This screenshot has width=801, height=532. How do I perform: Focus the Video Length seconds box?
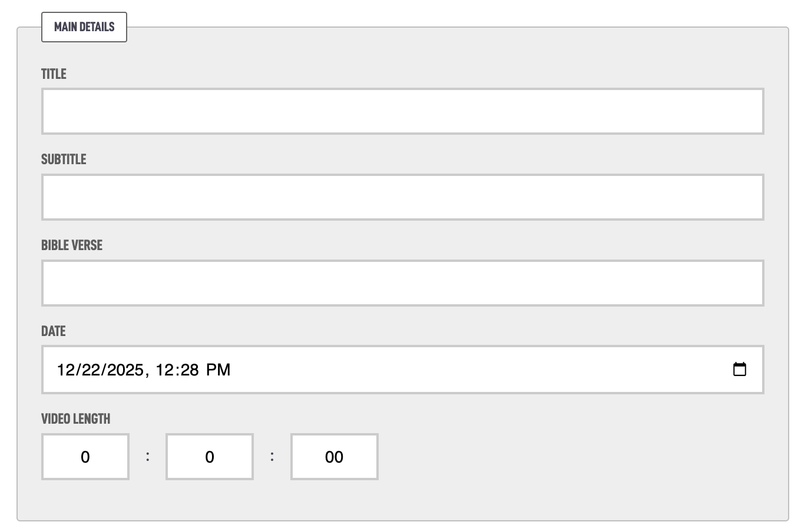point(334,457)
